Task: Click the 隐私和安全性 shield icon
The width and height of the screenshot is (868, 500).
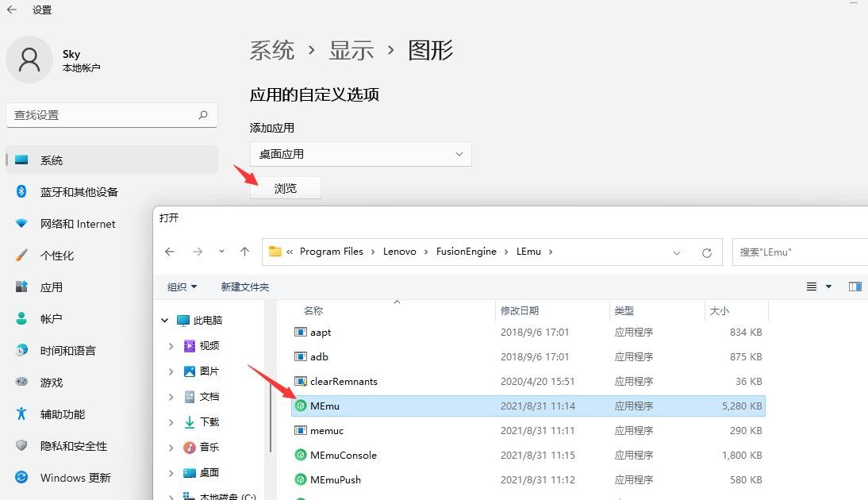Action: pos(21,445)
